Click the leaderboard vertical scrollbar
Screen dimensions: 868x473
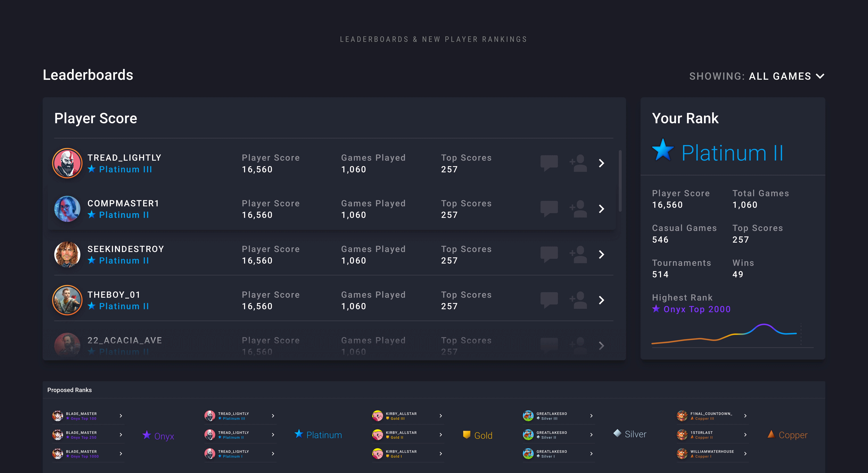point(620,181)
